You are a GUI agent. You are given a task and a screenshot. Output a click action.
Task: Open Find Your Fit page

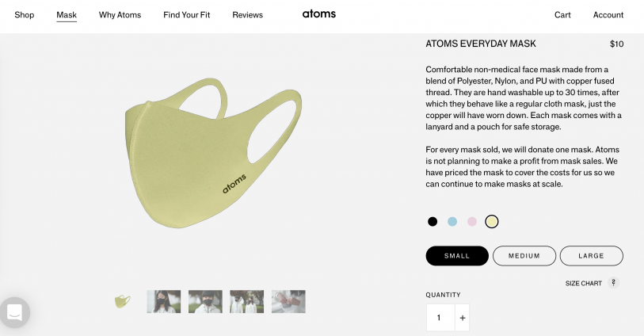(186, 15)
